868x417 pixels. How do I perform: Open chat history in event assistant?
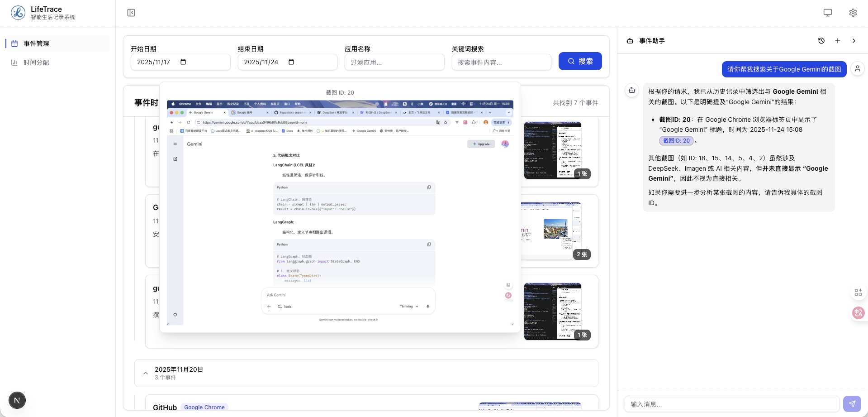click(x=821, y=41)
